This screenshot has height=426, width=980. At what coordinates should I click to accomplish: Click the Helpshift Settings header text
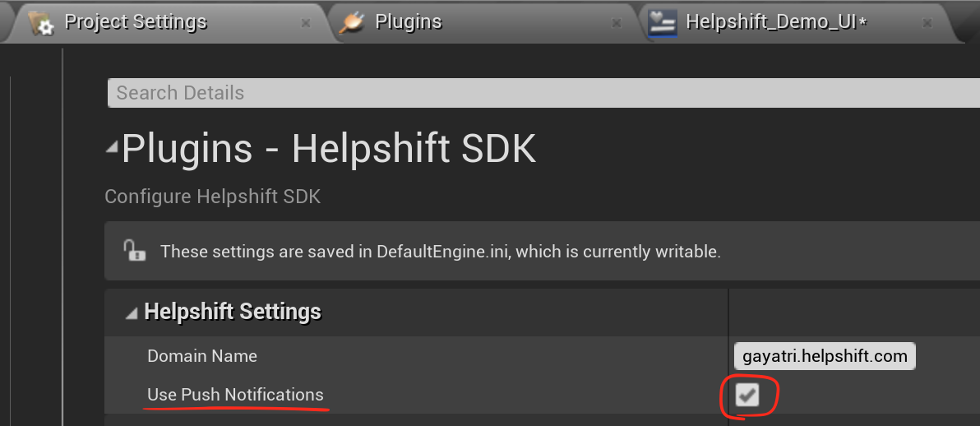click(233, 313)
